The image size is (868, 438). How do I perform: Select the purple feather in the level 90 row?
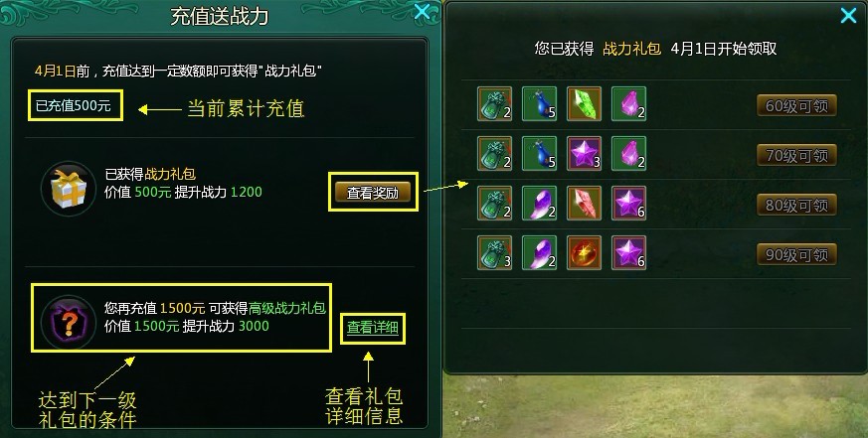click(x=539, y=252)
